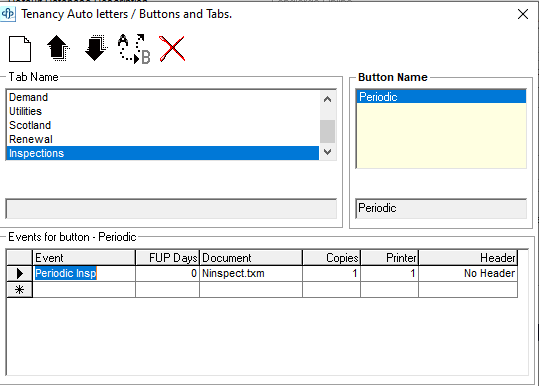The height and width of the screenshot is (386, 539).
Task: Click the empty Tab Name edit field
Action: (171, 209)
